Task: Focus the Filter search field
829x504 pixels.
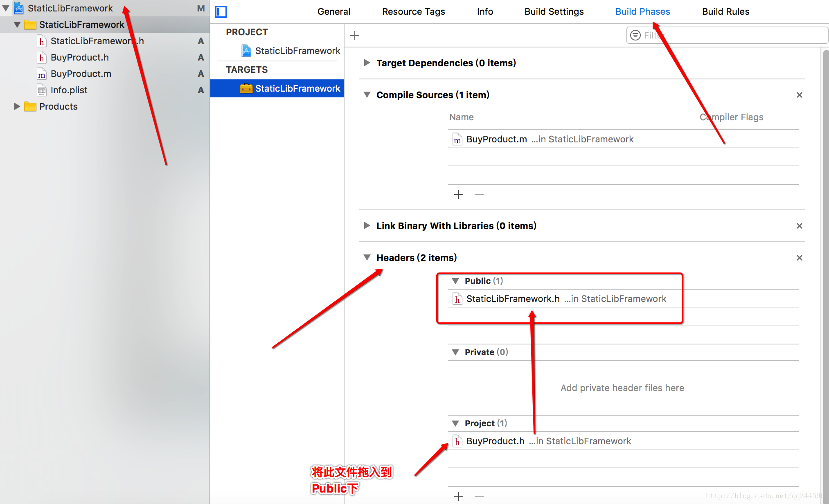Action: (727, 35)
